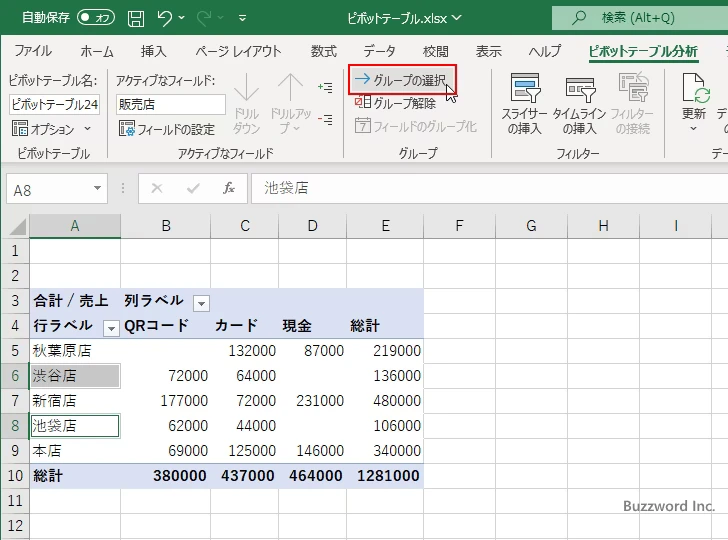Switch to the ホーム tab
This screenshot has height=540, width=728.
(x=97, y=51)
